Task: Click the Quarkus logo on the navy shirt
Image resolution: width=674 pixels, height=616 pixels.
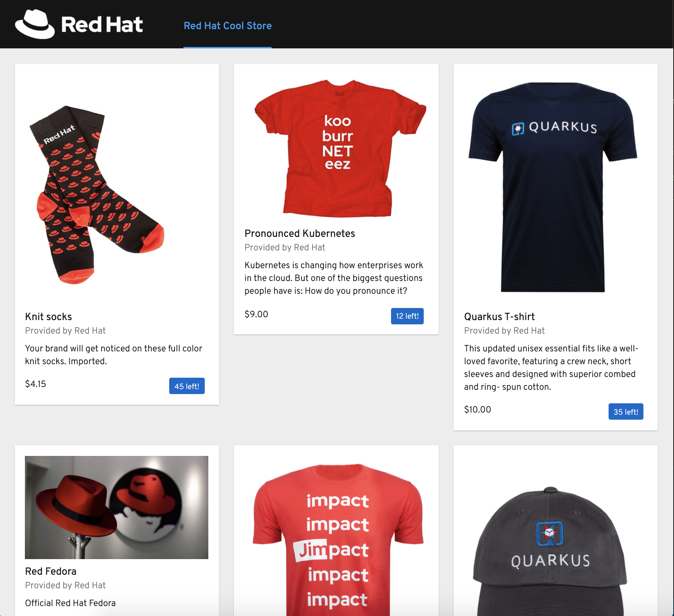Action: point(554,128)
